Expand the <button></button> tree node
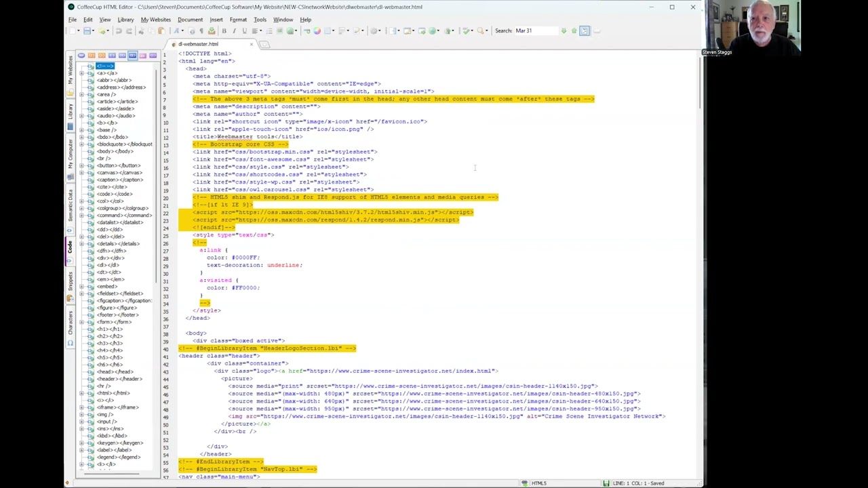This screenshot has height=488, width=868. click(82, 165)
